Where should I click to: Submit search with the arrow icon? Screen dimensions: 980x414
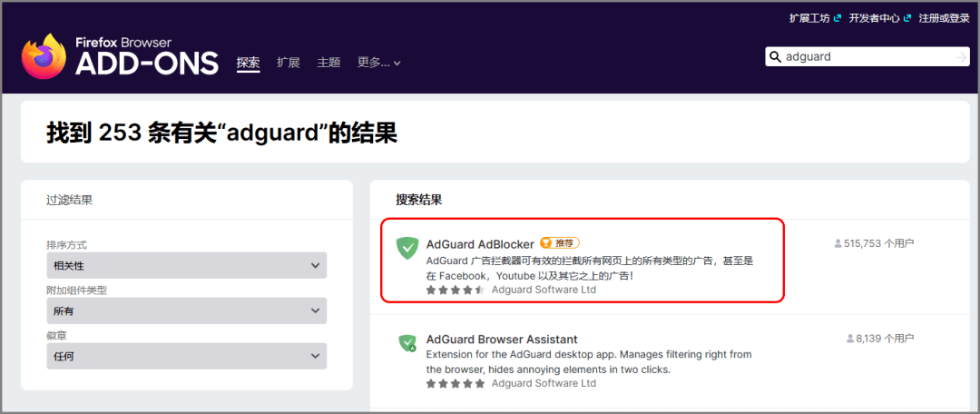pos(961,57)
